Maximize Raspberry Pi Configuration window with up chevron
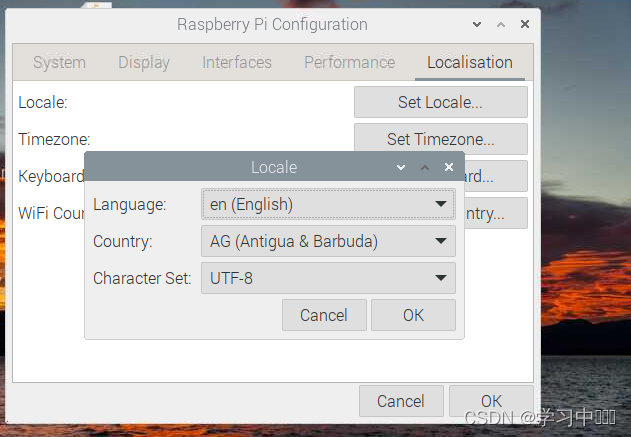Image resolution: width=631 pixels, height=437 pixels. [501, 25]
